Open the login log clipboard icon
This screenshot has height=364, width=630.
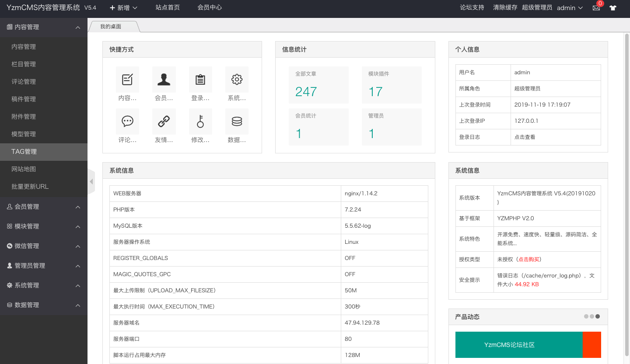coord(200,80)
